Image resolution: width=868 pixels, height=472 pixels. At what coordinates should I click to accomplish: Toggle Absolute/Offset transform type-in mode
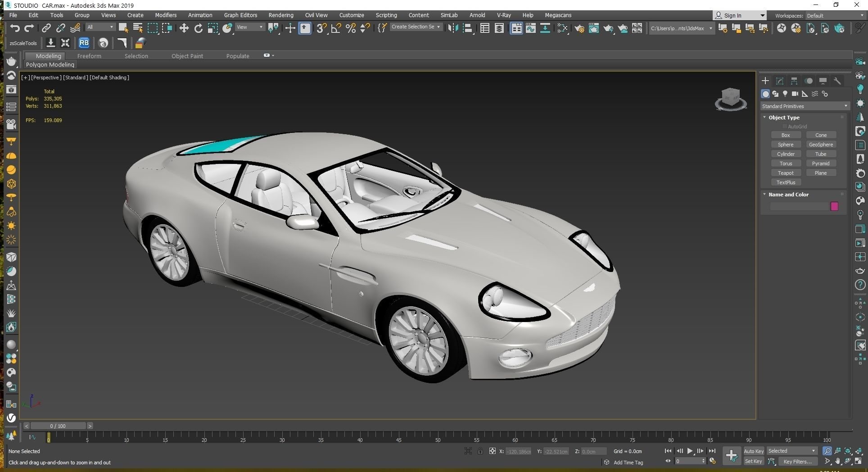tap(493, 451)
